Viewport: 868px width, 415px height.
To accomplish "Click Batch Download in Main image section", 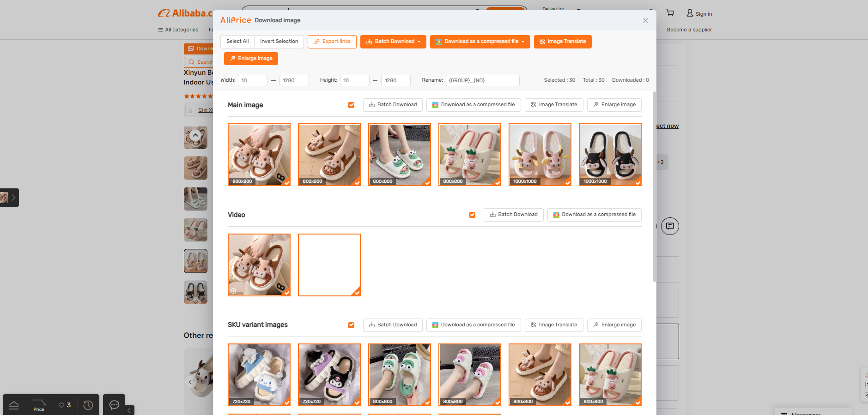I will 393,105.
